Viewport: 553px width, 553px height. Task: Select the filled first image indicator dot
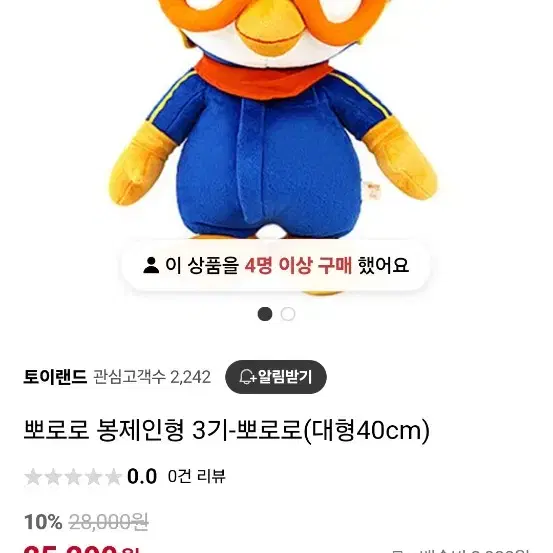tap(265, 314)
